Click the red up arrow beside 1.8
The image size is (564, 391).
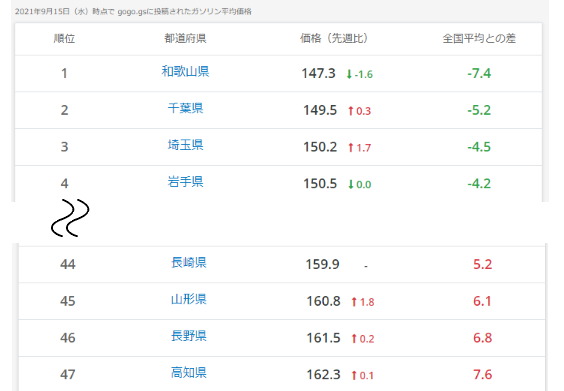coord(354,302)
